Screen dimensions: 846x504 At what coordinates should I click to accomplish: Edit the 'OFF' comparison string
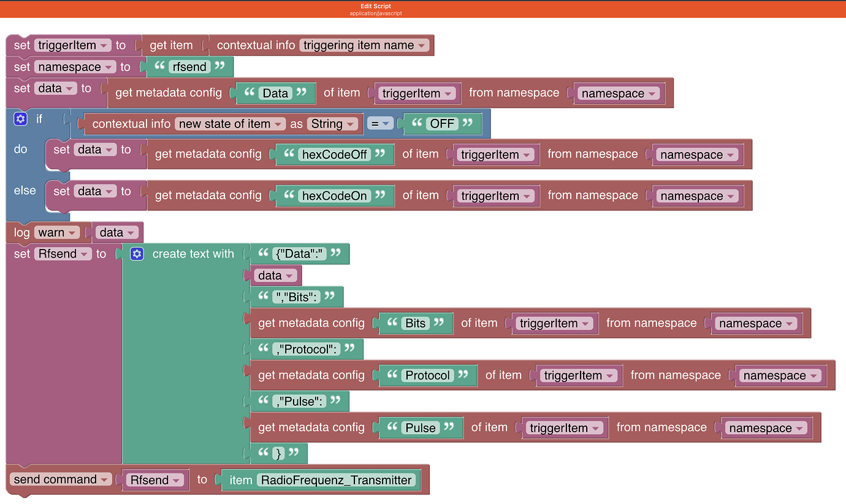441,123
